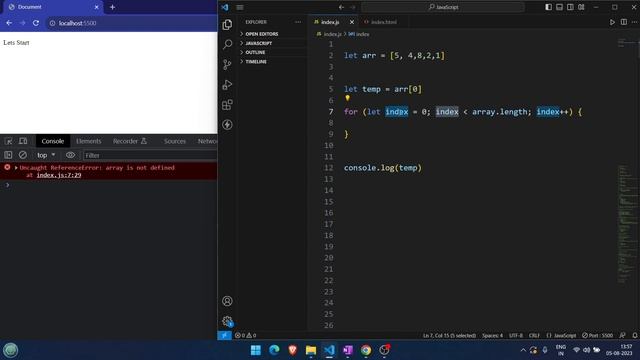Open the Run and Debug view
The width and height of the screenshot is (640, 360).
click(x=227, y=84)
